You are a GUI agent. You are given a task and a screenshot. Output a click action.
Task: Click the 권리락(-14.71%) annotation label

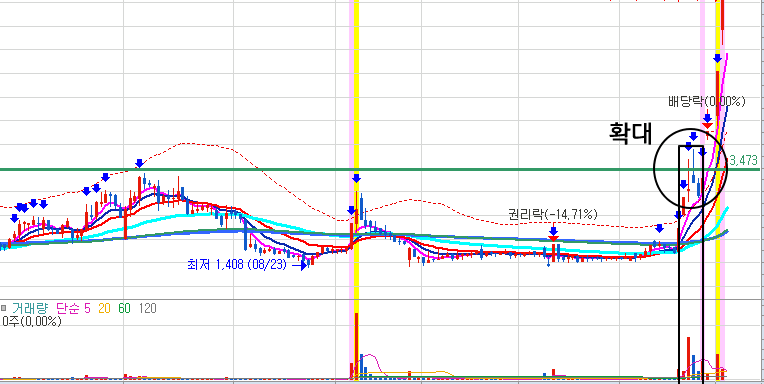click(553, 214)
